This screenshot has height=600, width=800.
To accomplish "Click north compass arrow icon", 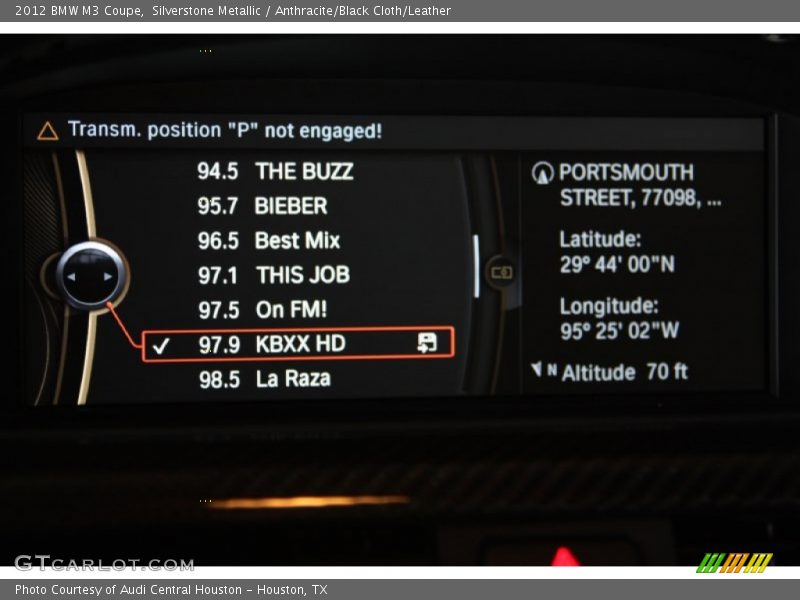I will (543, 369).
